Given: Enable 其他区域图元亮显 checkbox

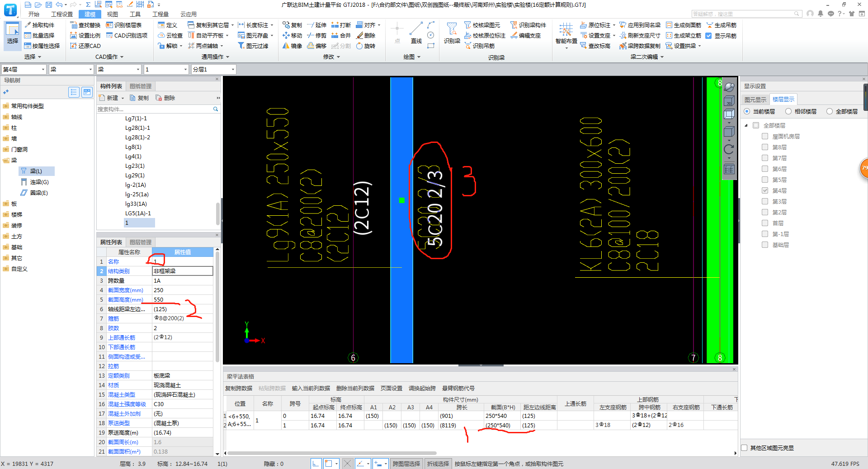Looking at the screenshot, I should 744,448.
